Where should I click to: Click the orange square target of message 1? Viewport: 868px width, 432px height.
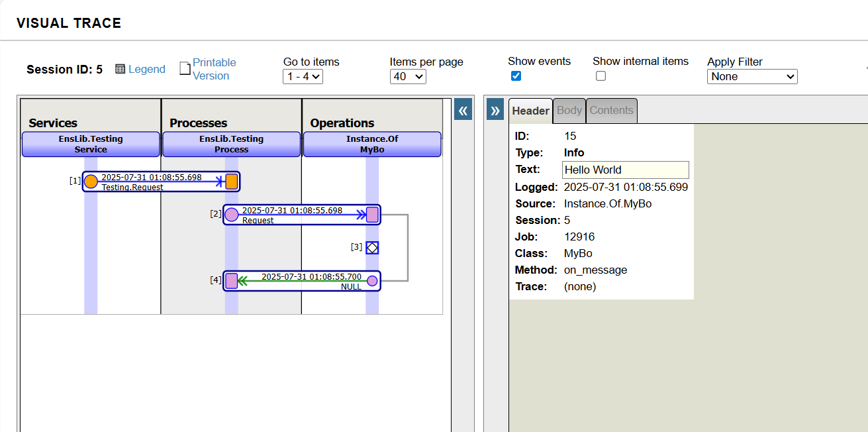click(x=231, y=182)
